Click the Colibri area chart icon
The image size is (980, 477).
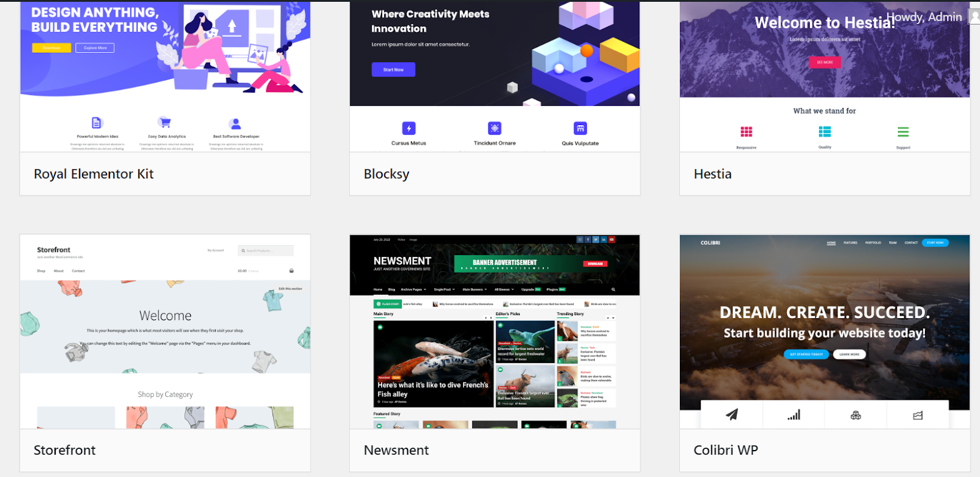[x=918, y=416]
